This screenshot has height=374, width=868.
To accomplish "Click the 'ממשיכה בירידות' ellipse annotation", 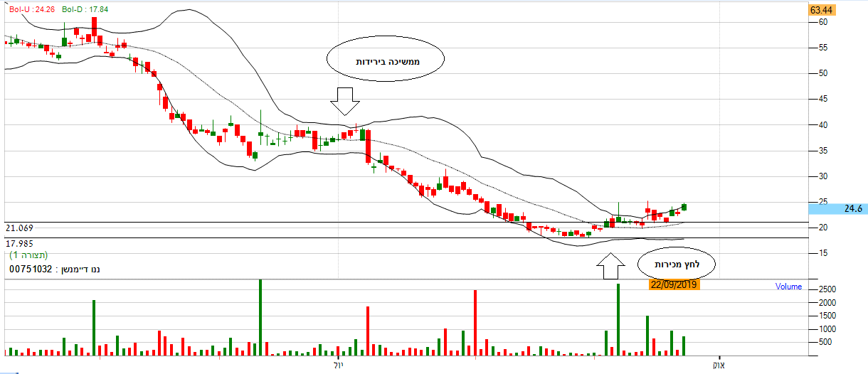I will (x=386, y=62).
